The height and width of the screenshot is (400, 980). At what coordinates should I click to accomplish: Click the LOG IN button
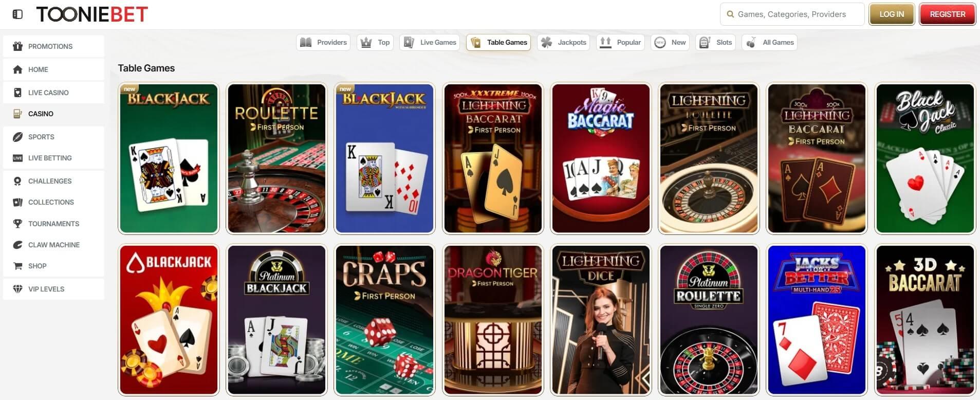pyautogui.click(x=892, y=14)
